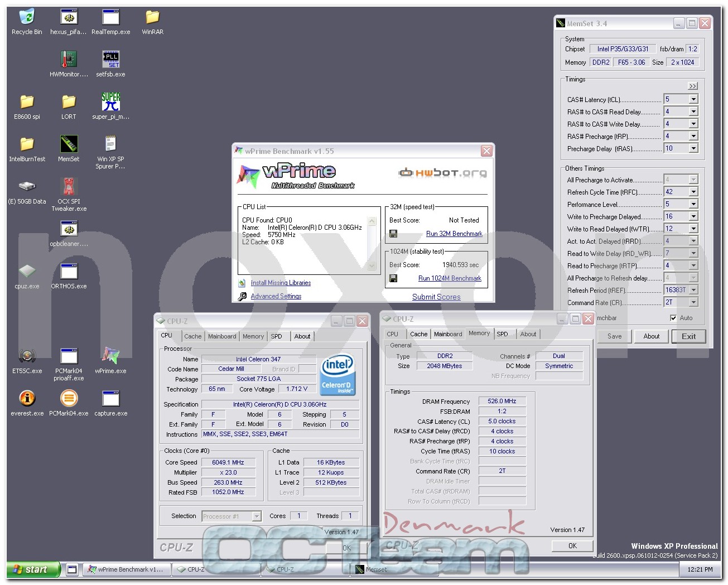Open Command Rate (CR) dropdown in MemSet
This screenshot has width=728, height=585.
coord(693,302)
